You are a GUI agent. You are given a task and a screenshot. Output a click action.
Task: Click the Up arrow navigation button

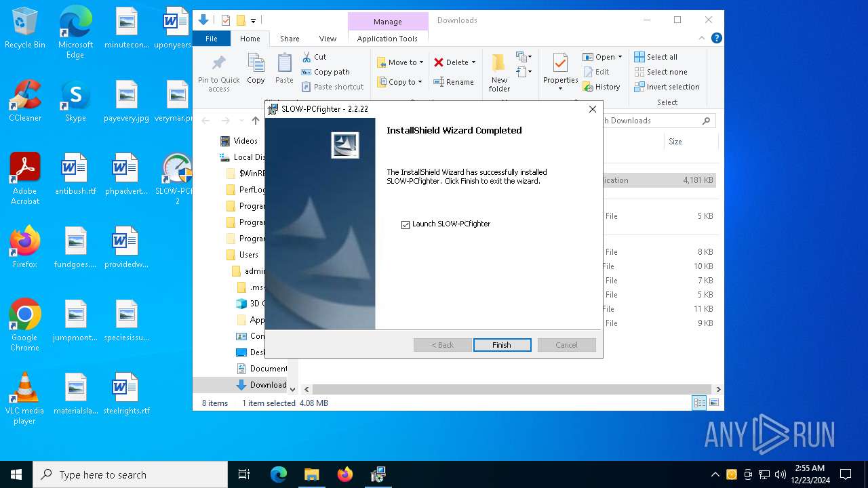point(255,121)
